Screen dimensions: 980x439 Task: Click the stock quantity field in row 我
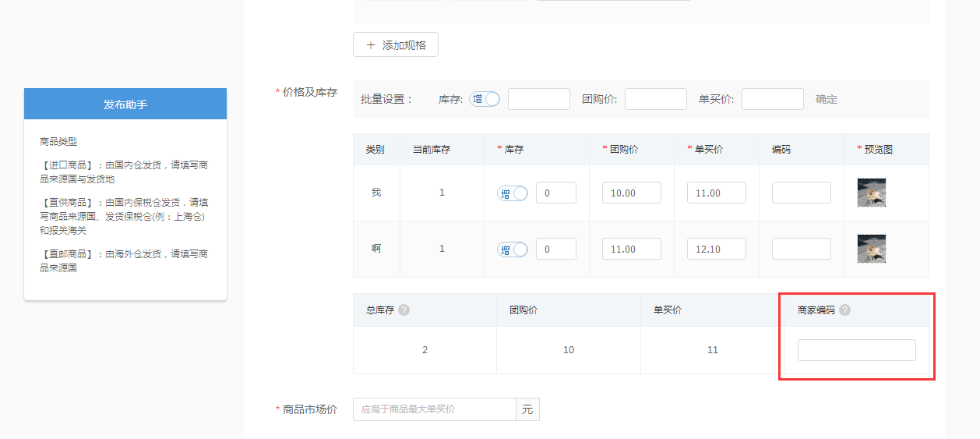556,193
